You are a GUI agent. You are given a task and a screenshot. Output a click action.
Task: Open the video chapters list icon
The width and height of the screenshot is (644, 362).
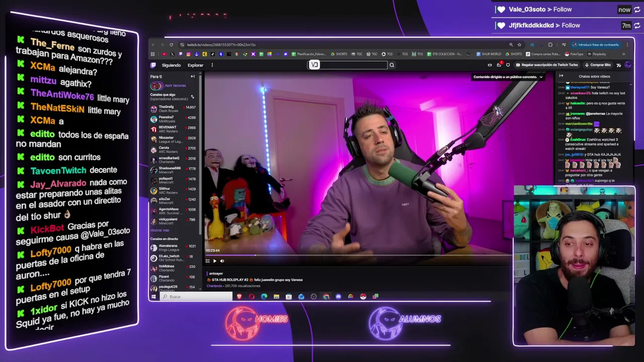[x=207, y=261]
